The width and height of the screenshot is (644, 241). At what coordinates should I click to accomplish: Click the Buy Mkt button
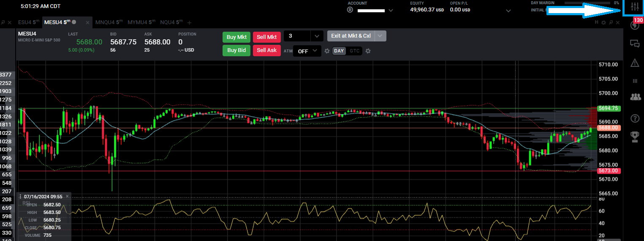(236, 37)
